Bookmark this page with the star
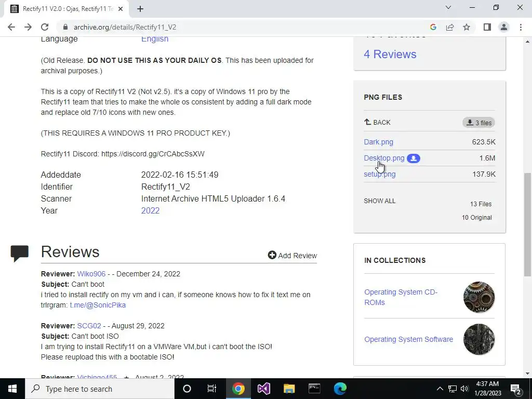Viewport: 532px width, 399px height. pos(467,27)
